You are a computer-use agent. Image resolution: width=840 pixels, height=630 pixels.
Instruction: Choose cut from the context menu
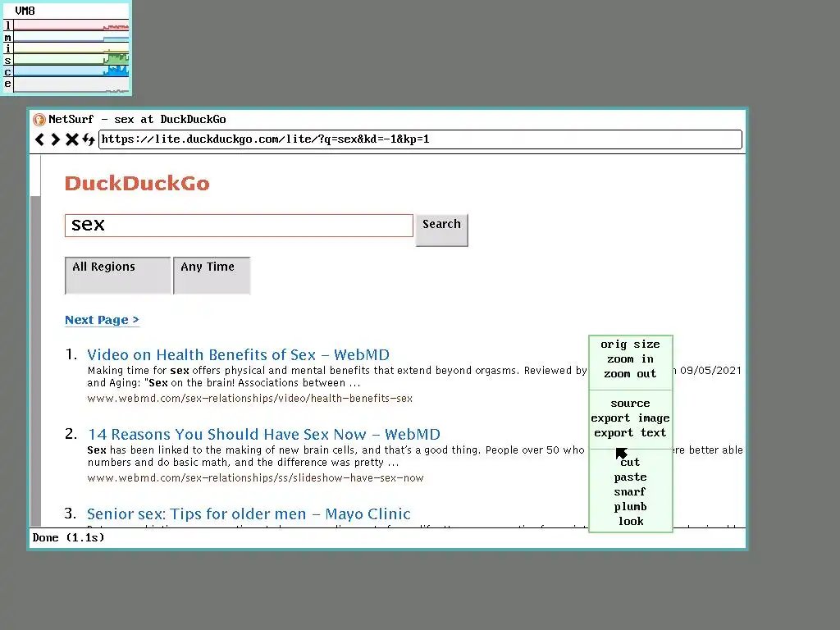click(x=630, y=463)
